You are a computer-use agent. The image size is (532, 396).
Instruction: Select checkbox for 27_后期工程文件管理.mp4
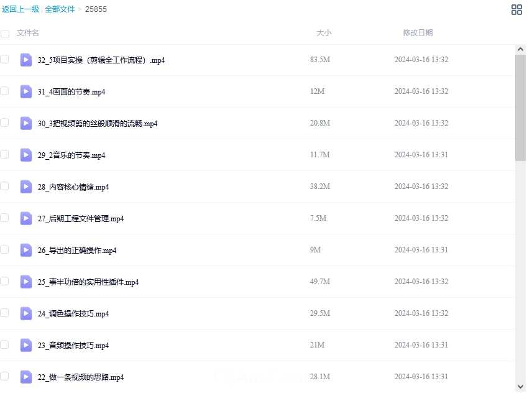pyautogui.click(x=5, y=218)
